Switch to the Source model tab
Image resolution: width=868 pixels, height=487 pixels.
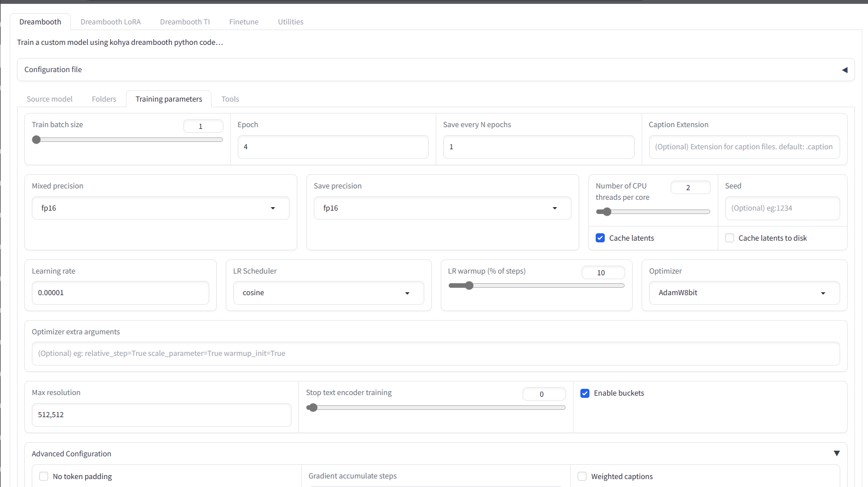(x=50, y=99)
